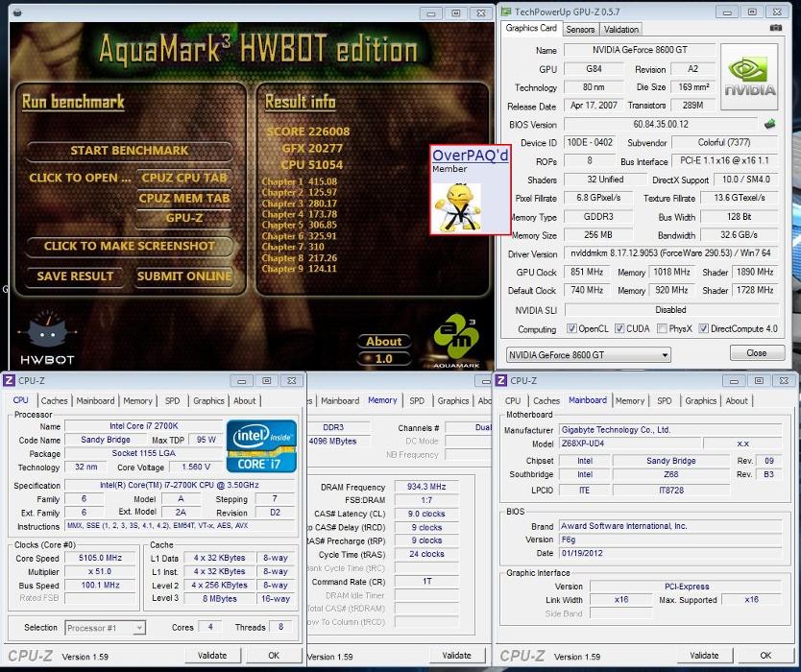This screenshot has height=672, width=801.
Task: Click SAVE RESULT in AquaMark
Action: click(75, 276)
